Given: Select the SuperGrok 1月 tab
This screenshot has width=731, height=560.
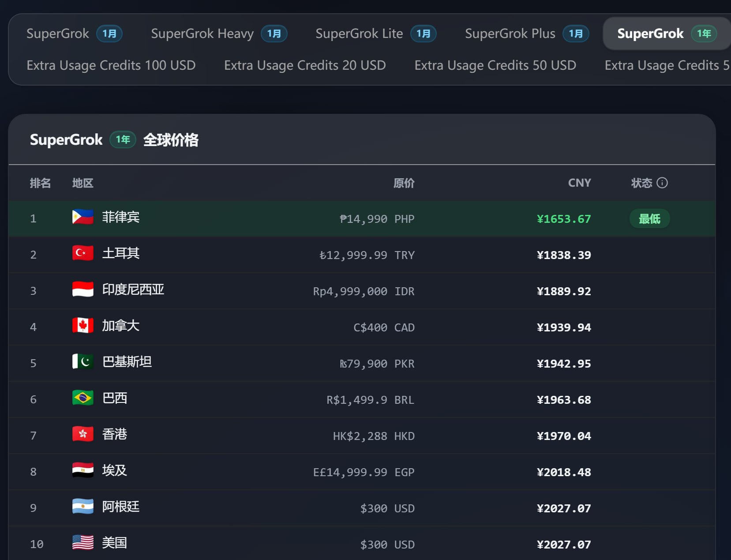Looking at the screenshot, I should (x=74, y=34).
